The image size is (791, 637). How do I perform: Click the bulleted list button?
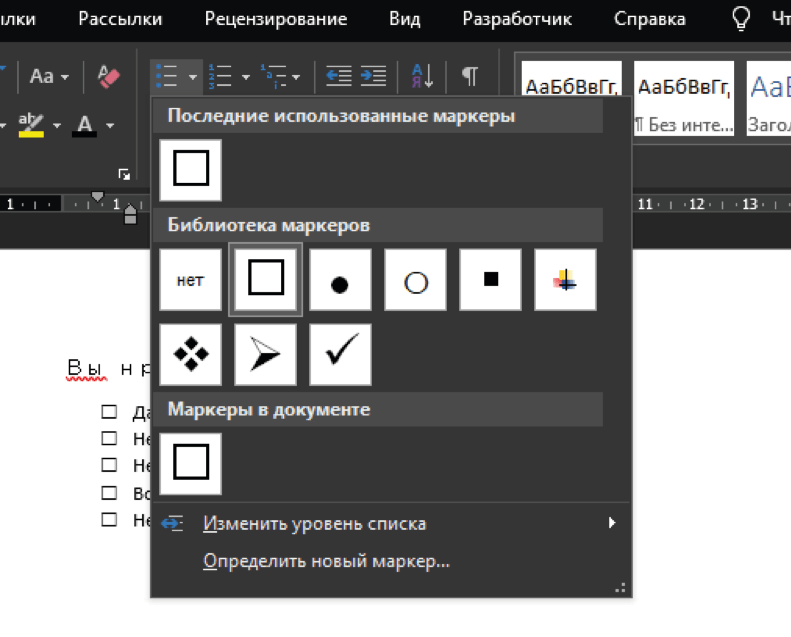166,77
